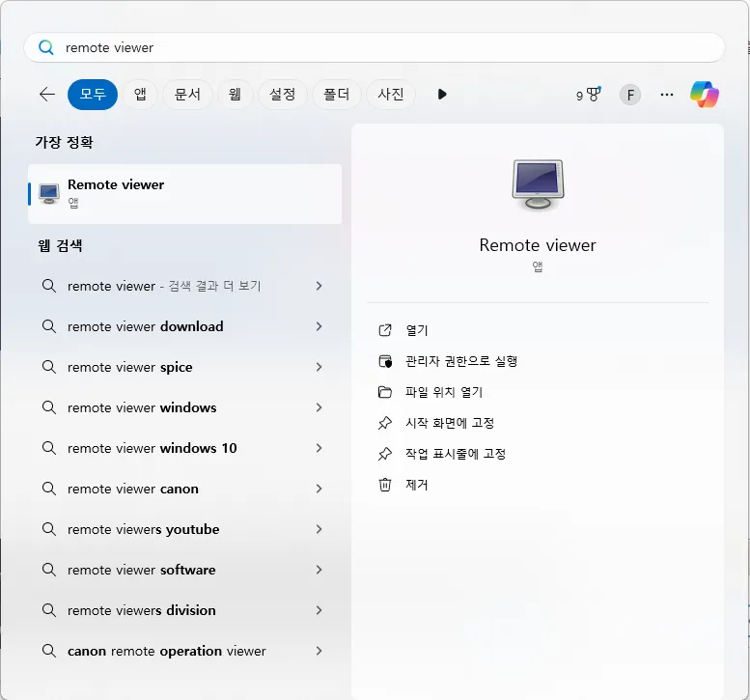Expand the 'remote viewer windows 10' chevron
This screenshot has height=700, width=750.
click(319, 448)
